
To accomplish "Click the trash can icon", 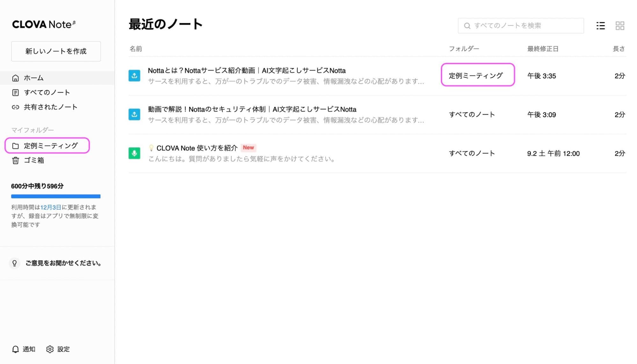I will pyautogui.click(x=15, y=161).
